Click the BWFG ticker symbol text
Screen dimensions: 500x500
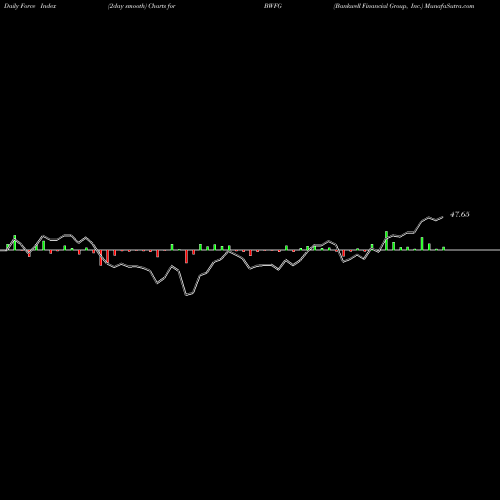click(273, 6)
